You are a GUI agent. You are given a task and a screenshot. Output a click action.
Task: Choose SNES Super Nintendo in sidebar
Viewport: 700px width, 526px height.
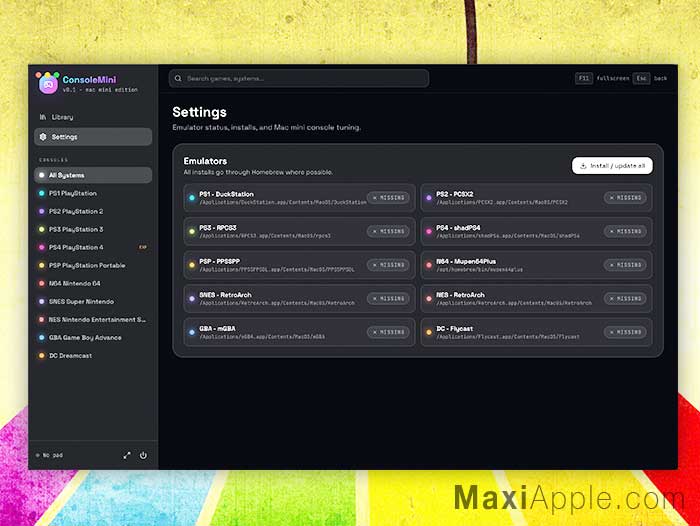93,301
